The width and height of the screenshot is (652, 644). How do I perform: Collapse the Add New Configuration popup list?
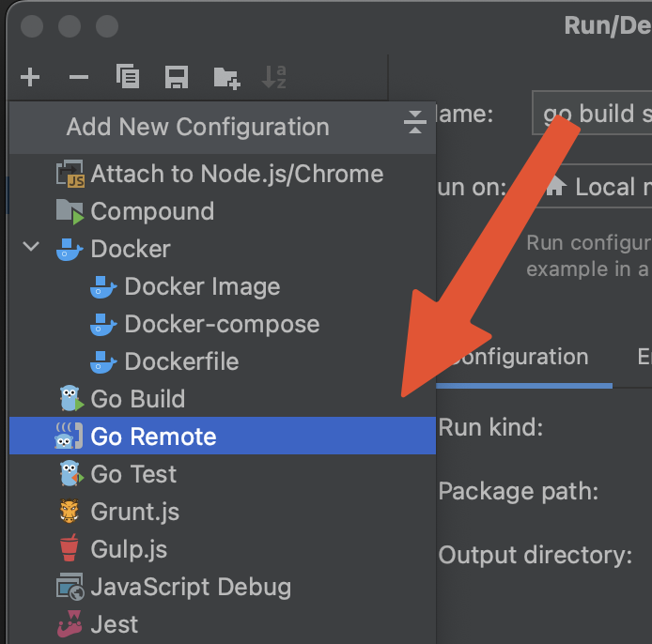click(415, 122)
